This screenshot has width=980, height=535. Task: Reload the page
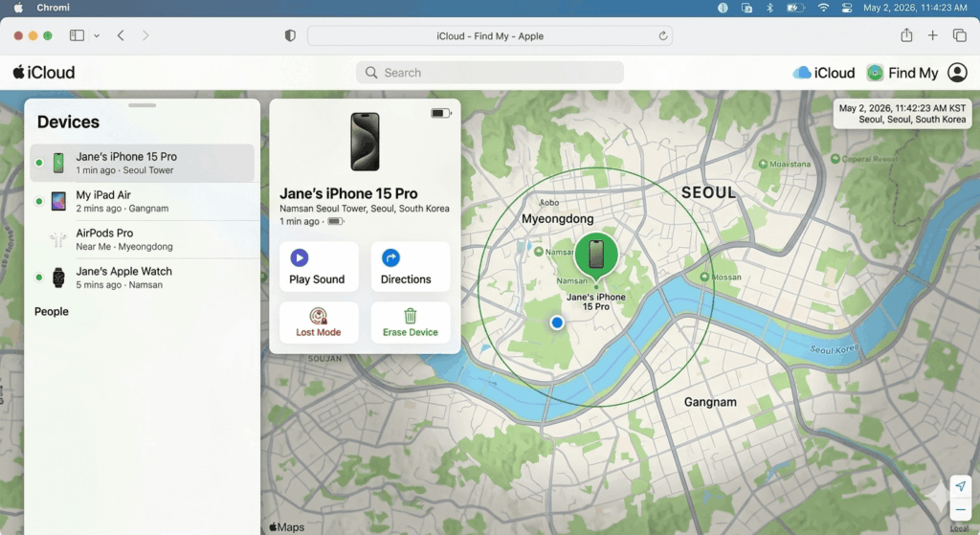[x=662, y=35]
